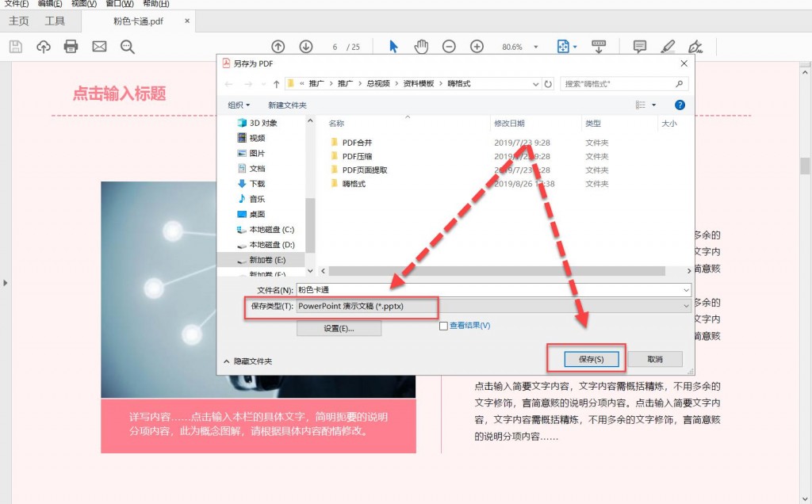This screenshot has height=504, width=812.
Task: Click the search magnifier in dialog search box
Action: click(x=680, y=84)
